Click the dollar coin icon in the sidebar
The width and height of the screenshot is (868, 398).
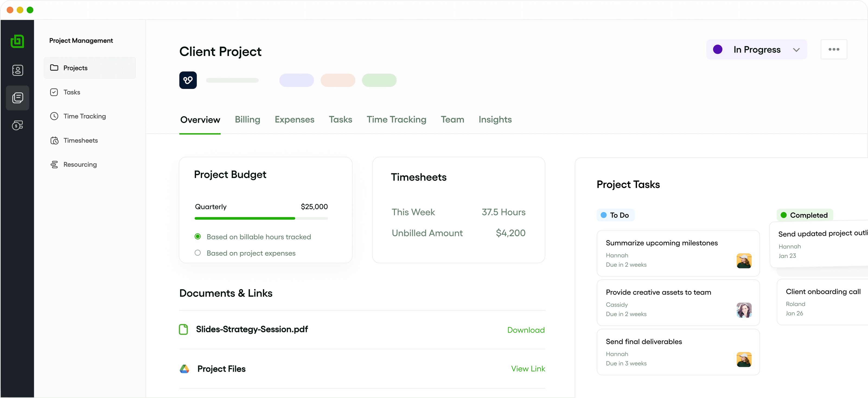[18, 125]
